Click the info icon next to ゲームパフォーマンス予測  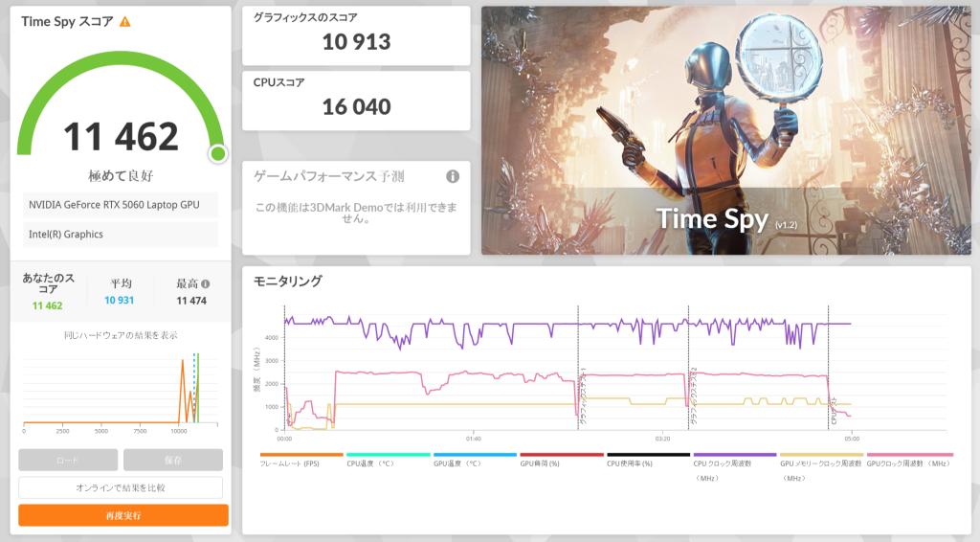tap(453, 176)
